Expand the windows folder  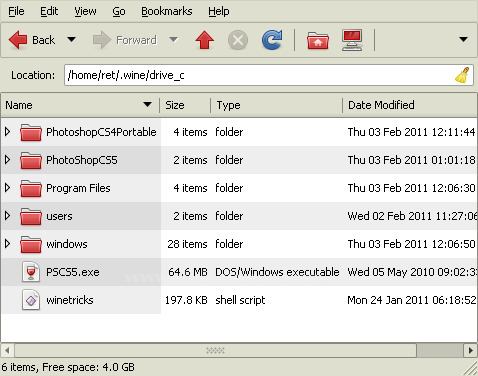tap(7, 244)
